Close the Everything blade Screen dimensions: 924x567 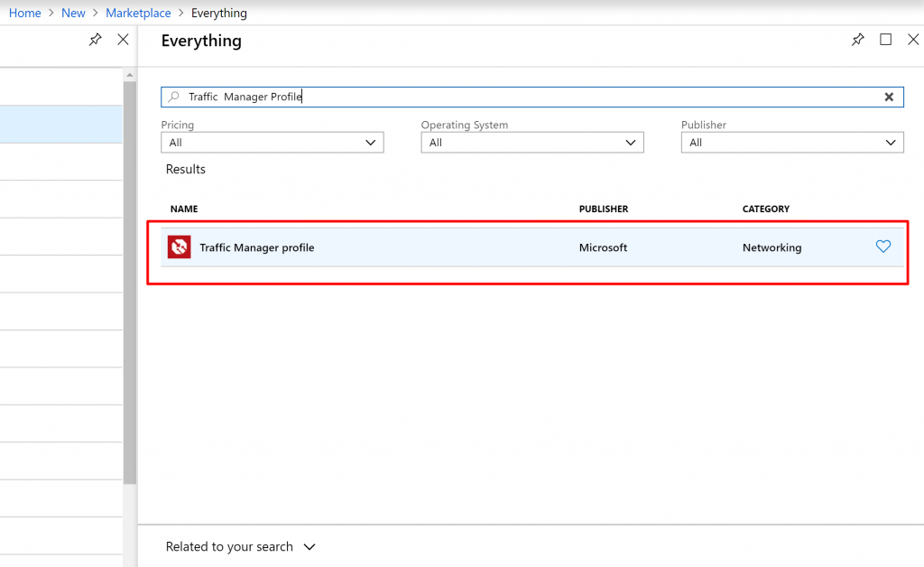point(913,40)
